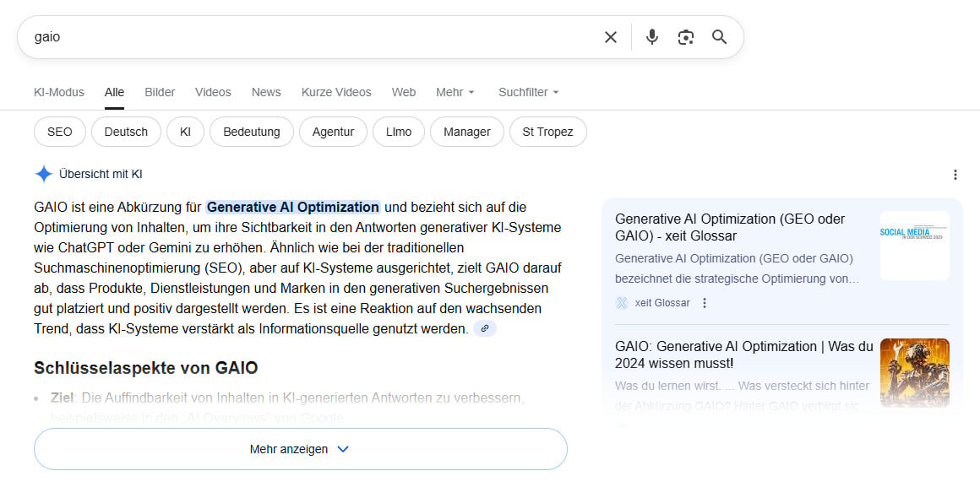Apply the Agentur suggestion chip

pos(333,132)
